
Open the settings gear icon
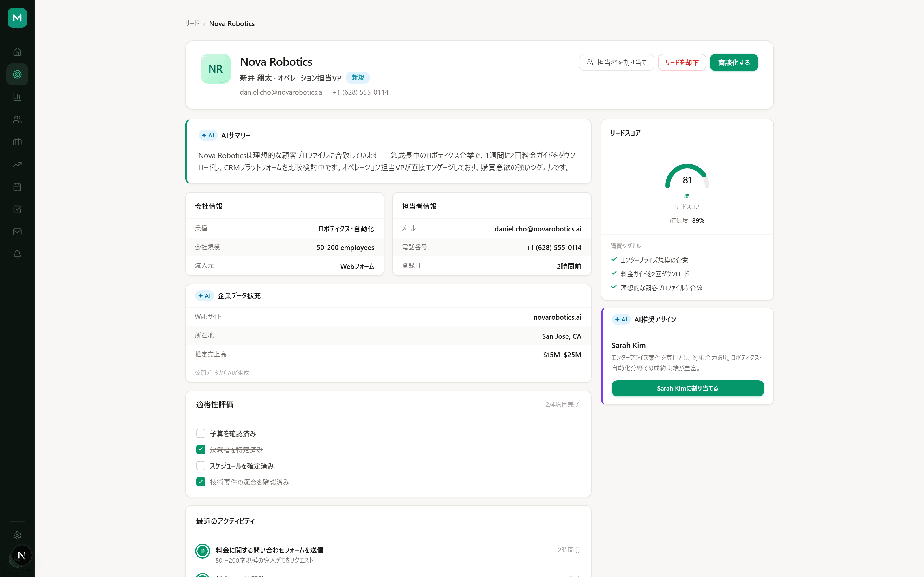[x=17, y=535]
